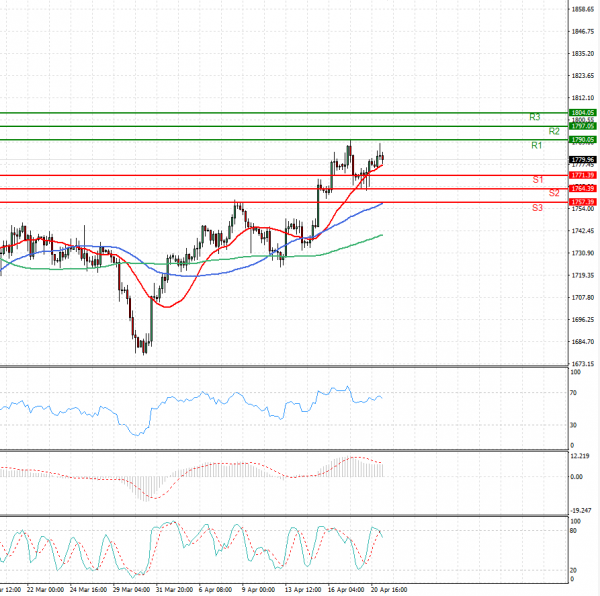Click the 1835.20 price axis value

click(583, 54)
